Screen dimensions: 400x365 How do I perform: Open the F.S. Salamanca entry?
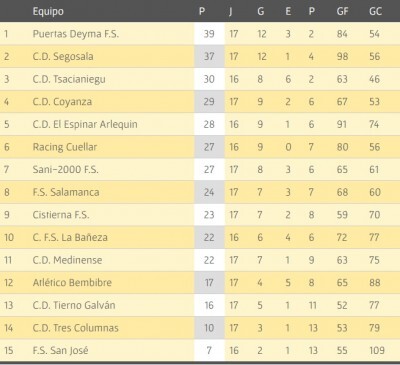tap(66, 192)
